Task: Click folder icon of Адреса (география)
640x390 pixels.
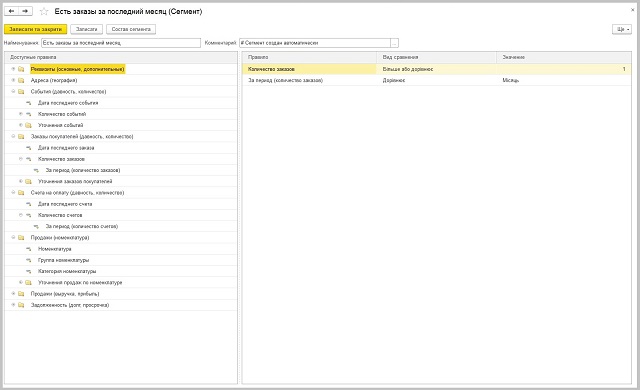Action: pos(21,80)
